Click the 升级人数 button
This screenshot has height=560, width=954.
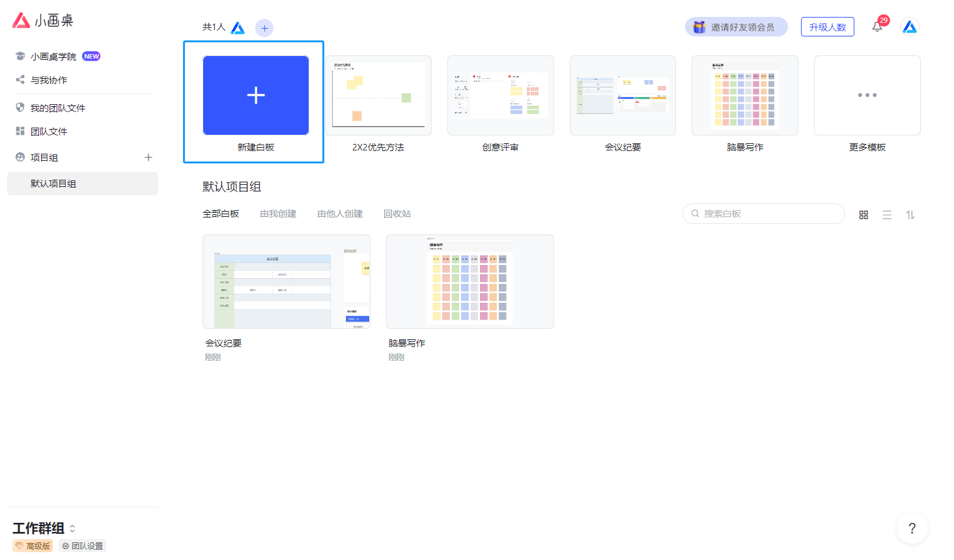pyautogui.click(x=827, y=27)
